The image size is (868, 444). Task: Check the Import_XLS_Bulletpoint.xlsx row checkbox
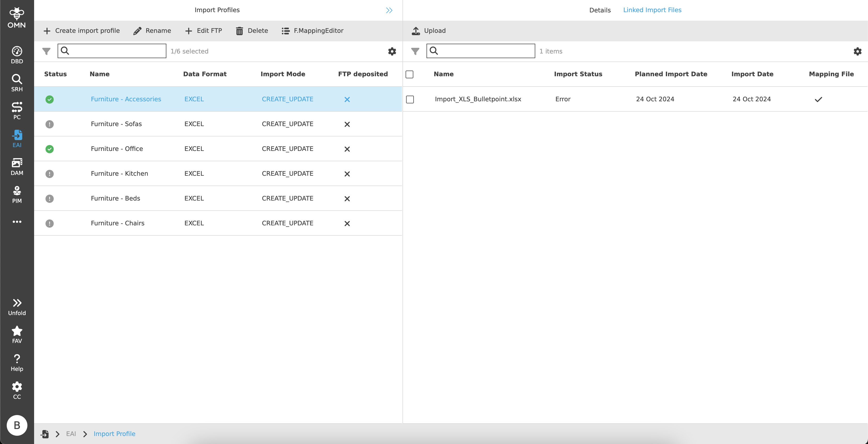[x=410, y=99]
